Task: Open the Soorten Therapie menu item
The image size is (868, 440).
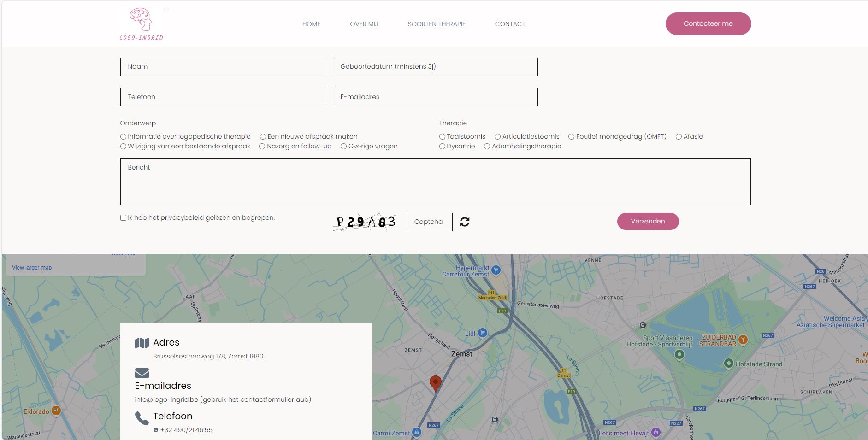Action: (437, 24)
